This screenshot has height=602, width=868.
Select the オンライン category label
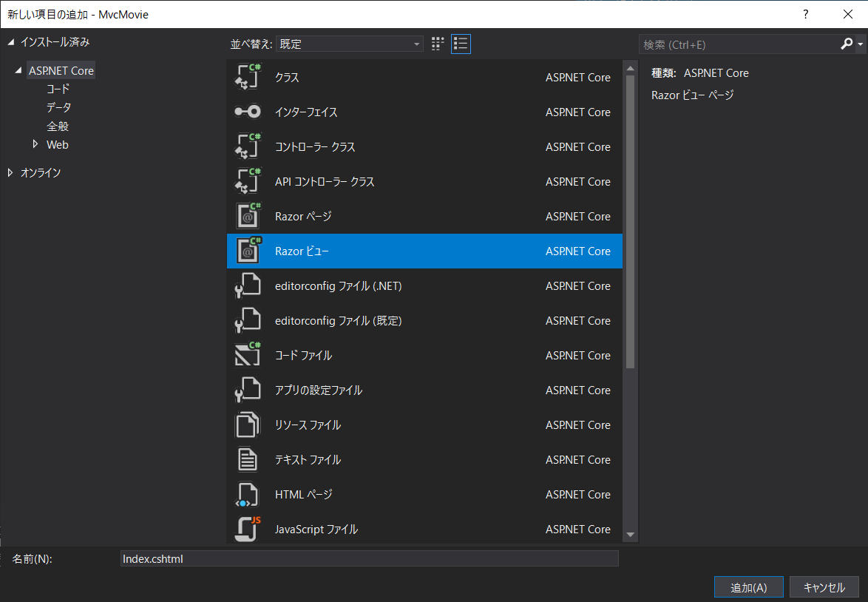pos(41,172)
